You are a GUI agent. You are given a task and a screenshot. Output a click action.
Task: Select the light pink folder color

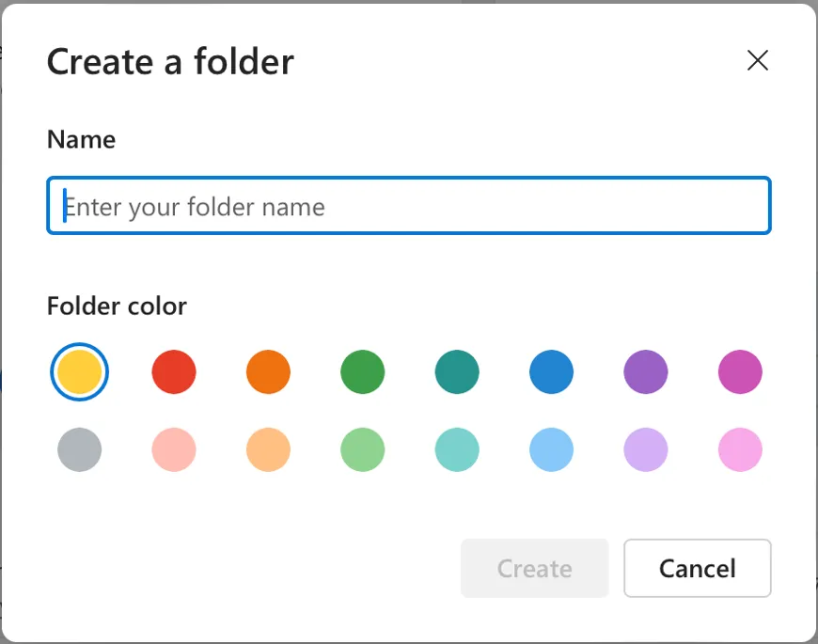pyautogui.click(x=740, y=450)
